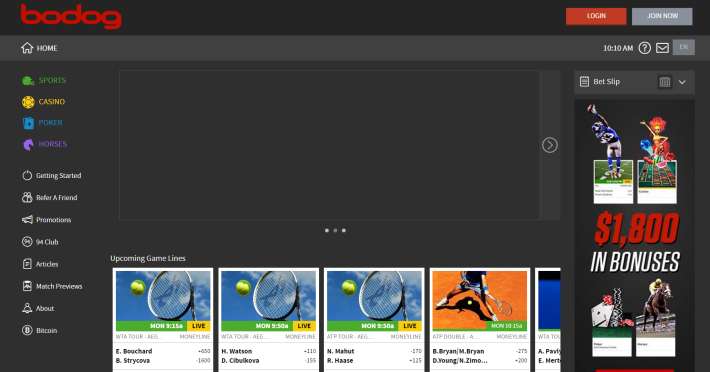Open the HORSES menu item
The image size is (710, 372).
pyautogui.click(x=53, y=144)
